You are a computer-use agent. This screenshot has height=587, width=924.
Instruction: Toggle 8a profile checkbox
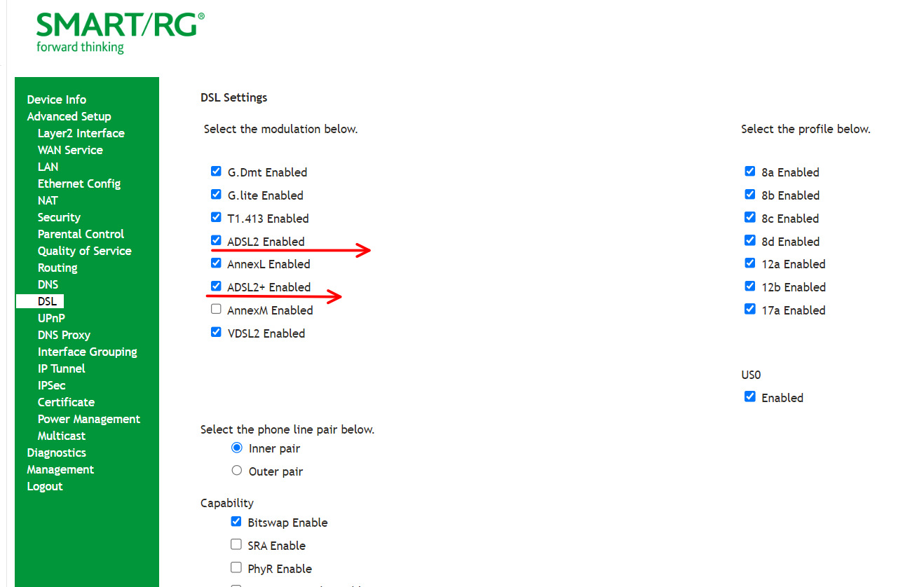point(750,171)
